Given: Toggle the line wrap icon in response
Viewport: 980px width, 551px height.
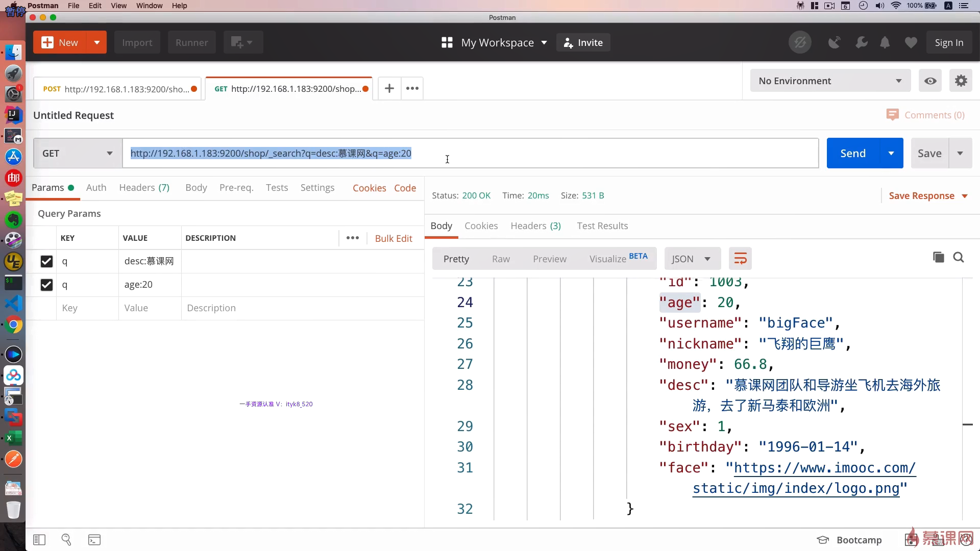Looking at the screenshot, I should (740, 259).
